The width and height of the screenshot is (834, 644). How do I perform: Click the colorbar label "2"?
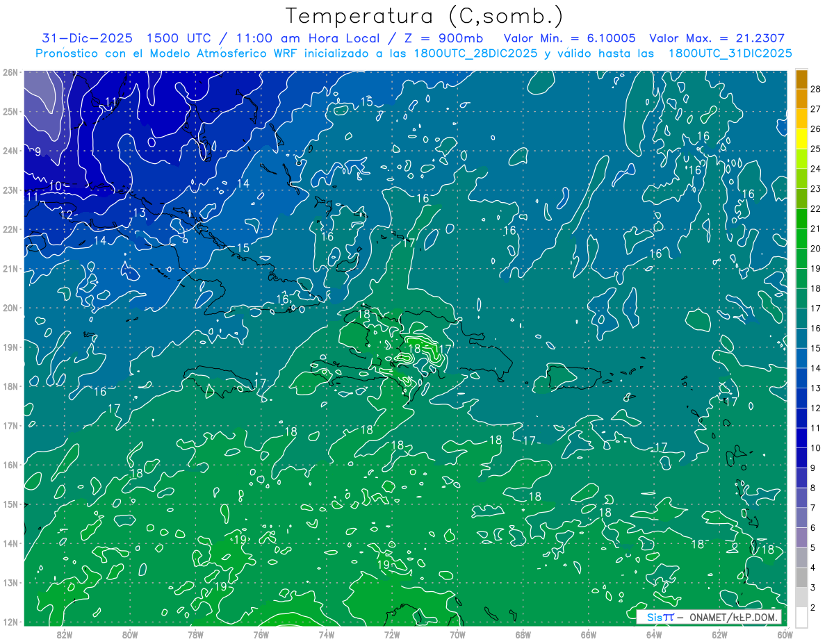(813, 608)
